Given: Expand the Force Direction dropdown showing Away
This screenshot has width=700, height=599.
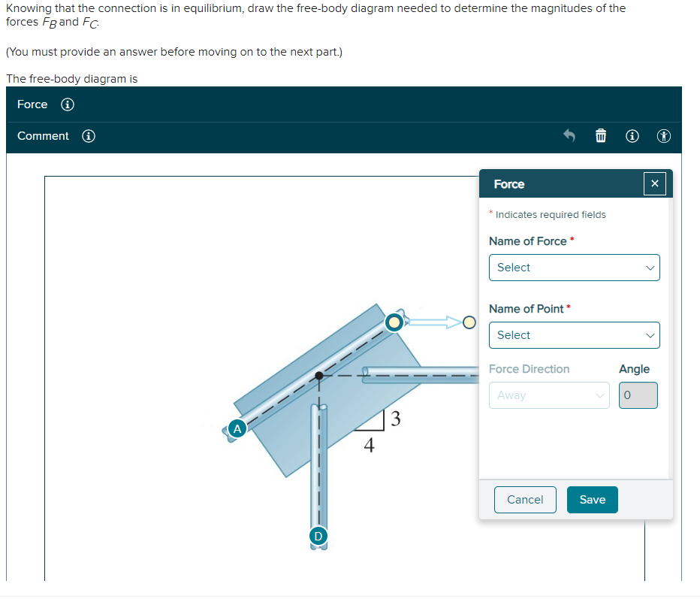Looking at the screenshot, I should (549, 395).
